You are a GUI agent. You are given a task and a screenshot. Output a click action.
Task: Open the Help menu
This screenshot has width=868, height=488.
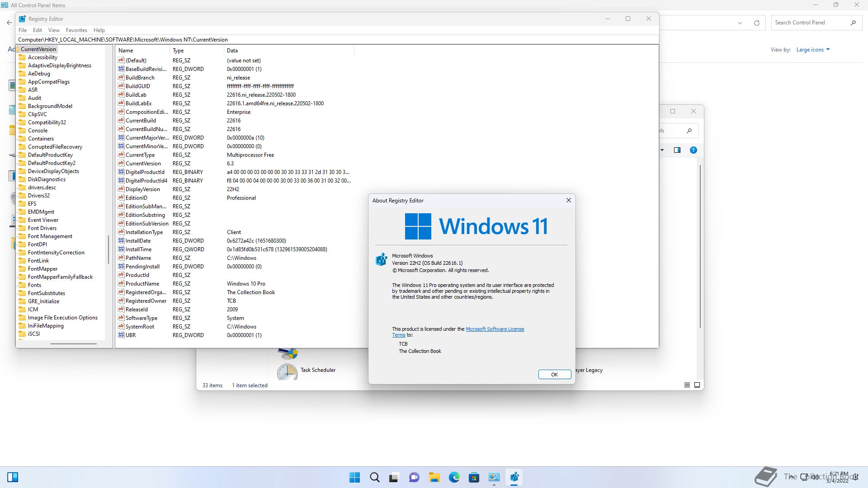(99, 30)
